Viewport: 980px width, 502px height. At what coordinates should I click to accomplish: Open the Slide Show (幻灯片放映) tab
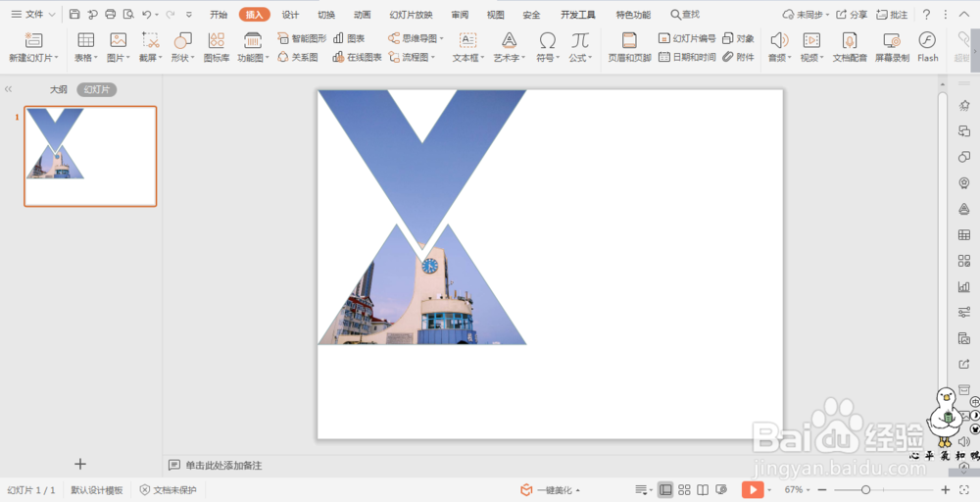[x=411, y=15]
